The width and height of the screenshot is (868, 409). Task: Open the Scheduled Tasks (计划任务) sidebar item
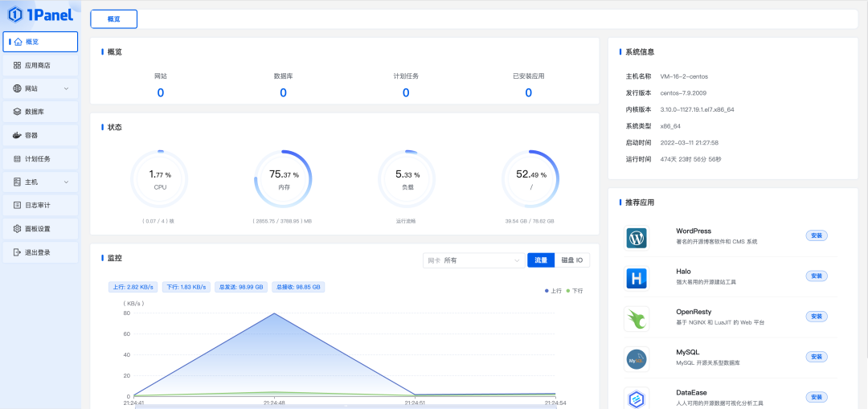pyautogui.click(x=40, y=159)
